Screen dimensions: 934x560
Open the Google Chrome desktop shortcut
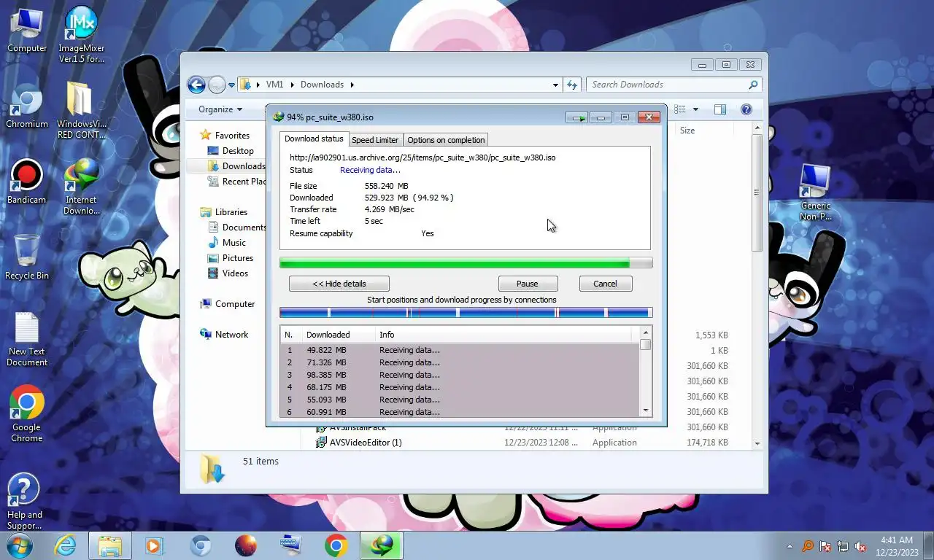(27, 414)
